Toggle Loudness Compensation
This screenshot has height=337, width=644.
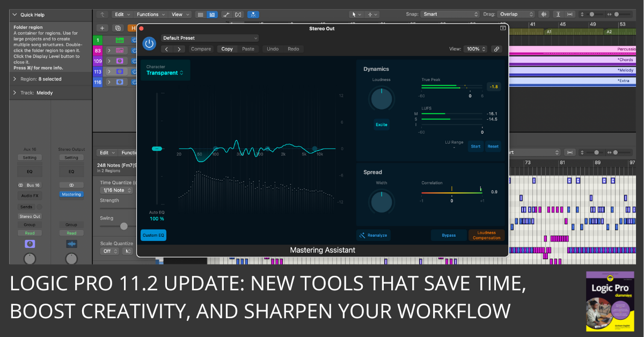pos(486,235)
